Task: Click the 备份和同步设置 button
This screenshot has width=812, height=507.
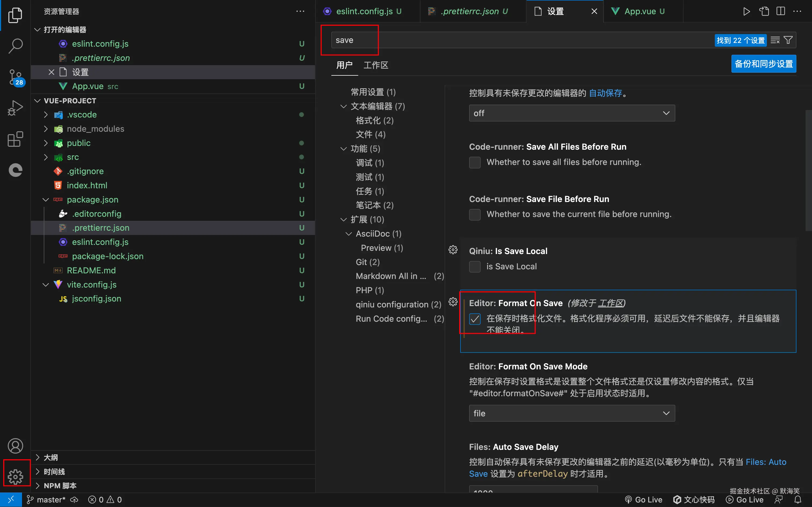Action: tap(763, 64)
